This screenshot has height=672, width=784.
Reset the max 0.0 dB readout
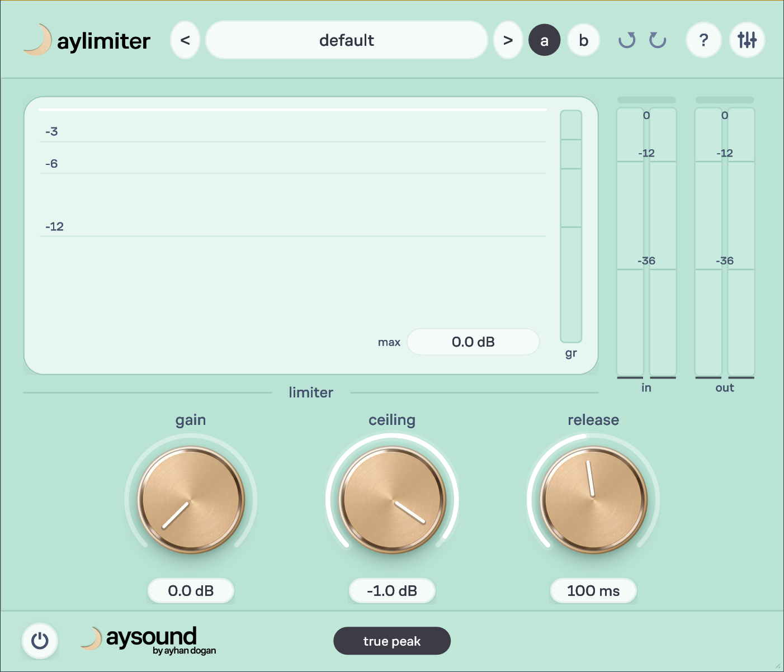[x=473, y=342]
